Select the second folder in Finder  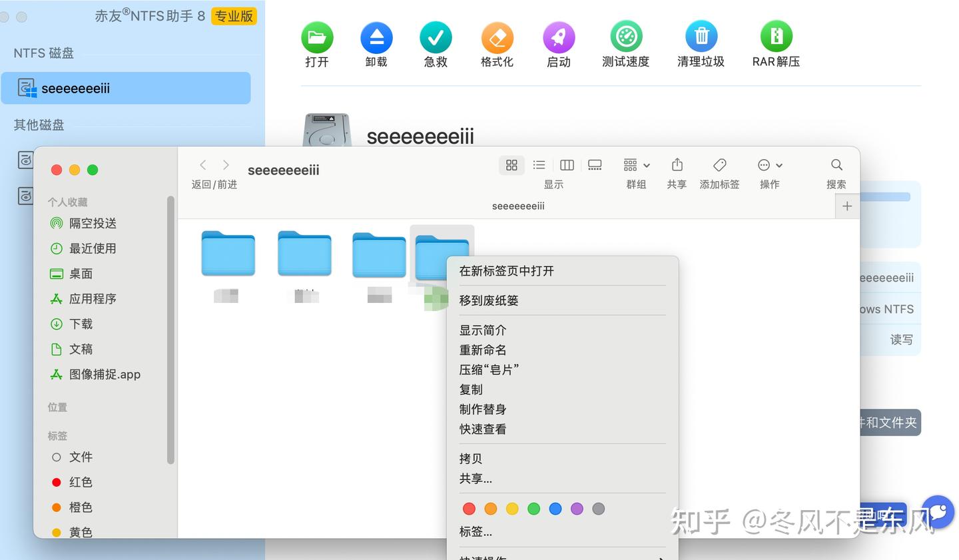coord(304,254)
